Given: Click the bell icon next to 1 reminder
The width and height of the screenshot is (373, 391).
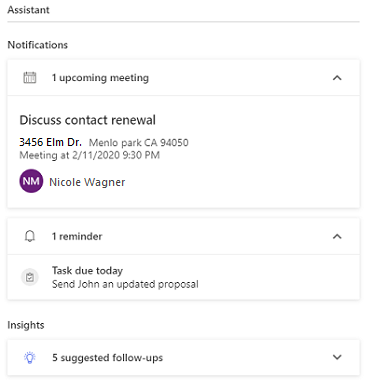Looking at the screenshot, I should pos(30,236).
